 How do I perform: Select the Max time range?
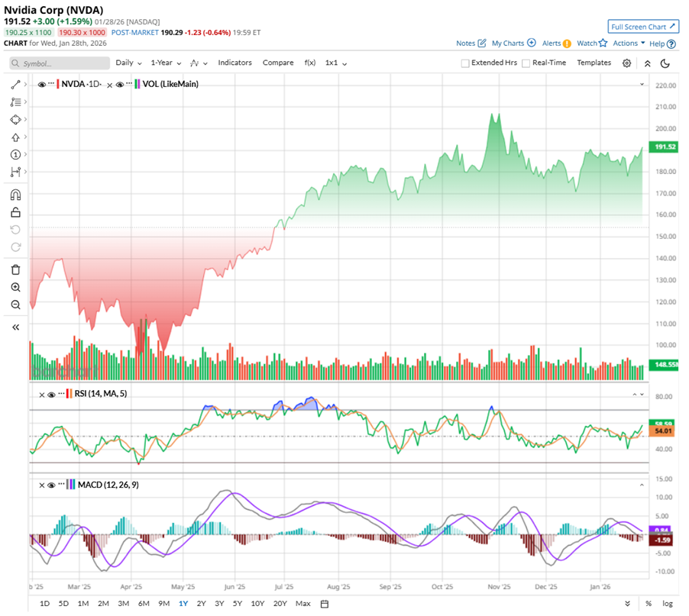302,604
